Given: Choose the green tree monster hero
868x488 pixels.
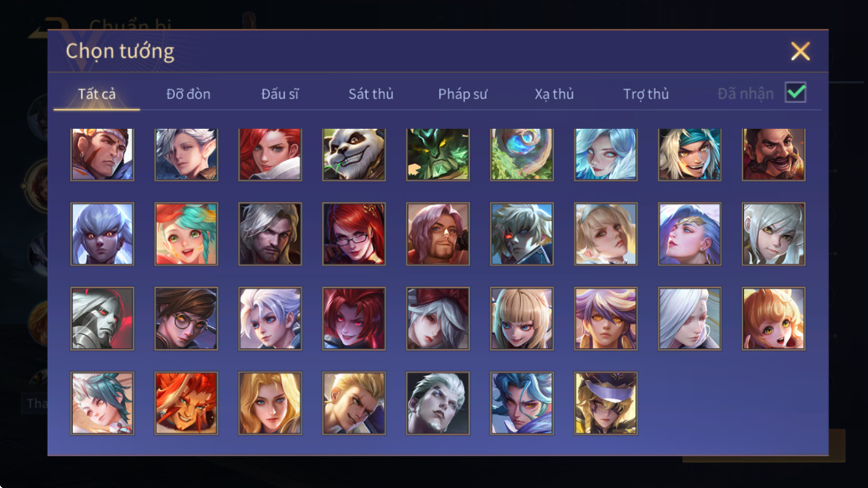Looking at the screenshot, I should pyautogui.click(x=438, y=154).
